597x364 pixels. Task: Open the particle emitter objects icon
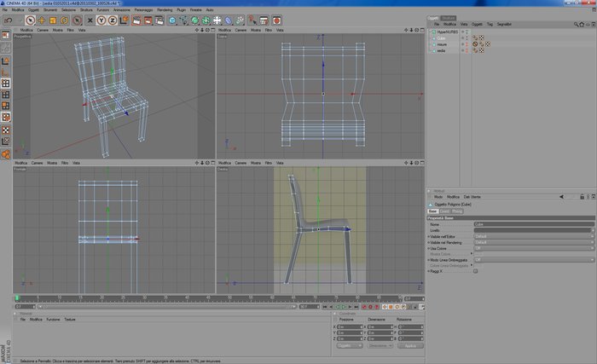[x=240, y=20]
